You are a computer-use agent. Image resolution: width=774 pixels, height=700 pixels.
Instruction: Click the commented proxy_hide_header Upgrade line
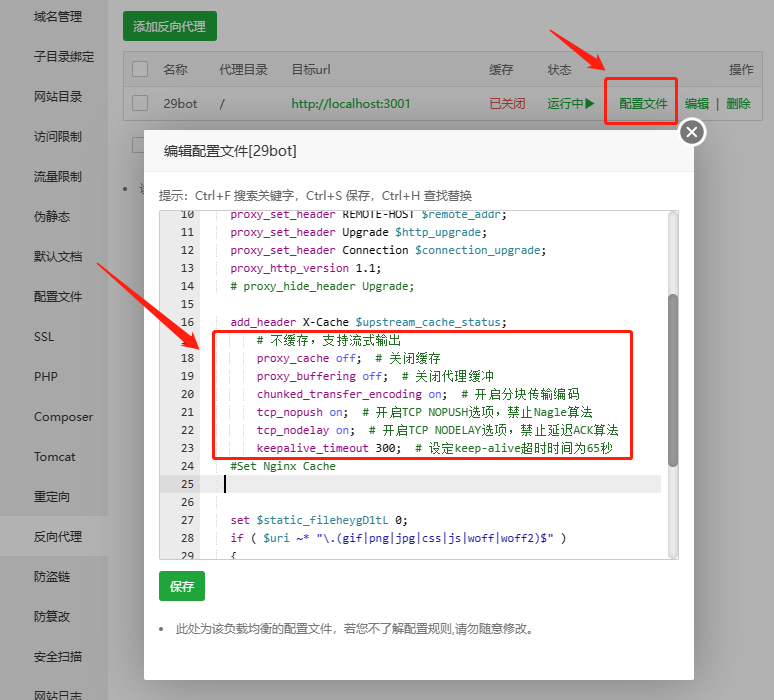click(x=322, y=286)
